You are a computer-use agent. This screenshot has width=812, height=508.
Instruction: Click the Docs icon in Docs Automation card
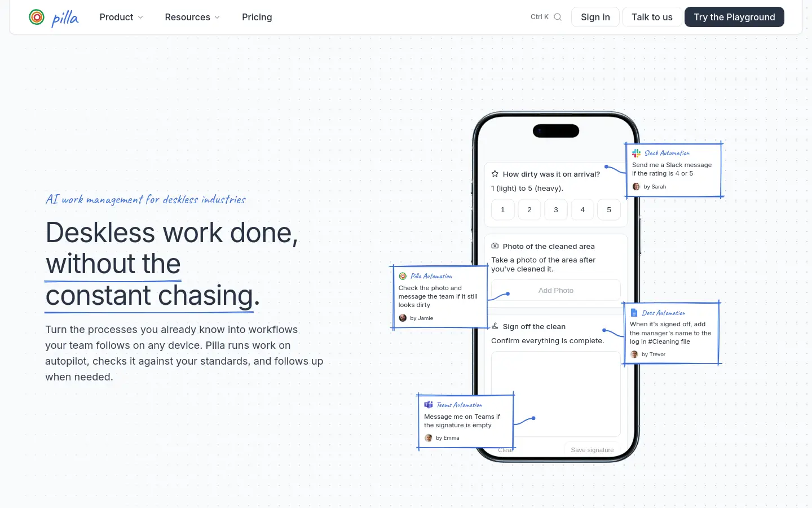tap(634, 313)
